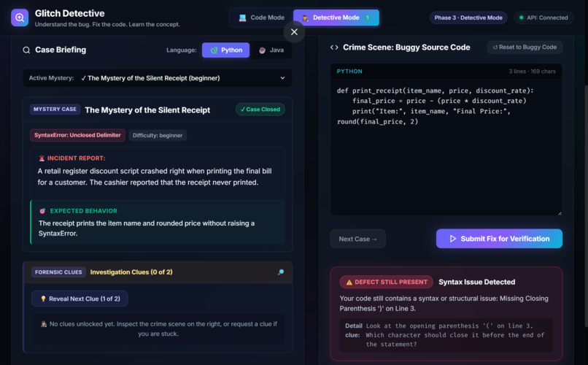Click the lightbulb icon on Reveal Next Clue
The width and height of the screenshot is (588, 365).
click(x=43, y=299)
